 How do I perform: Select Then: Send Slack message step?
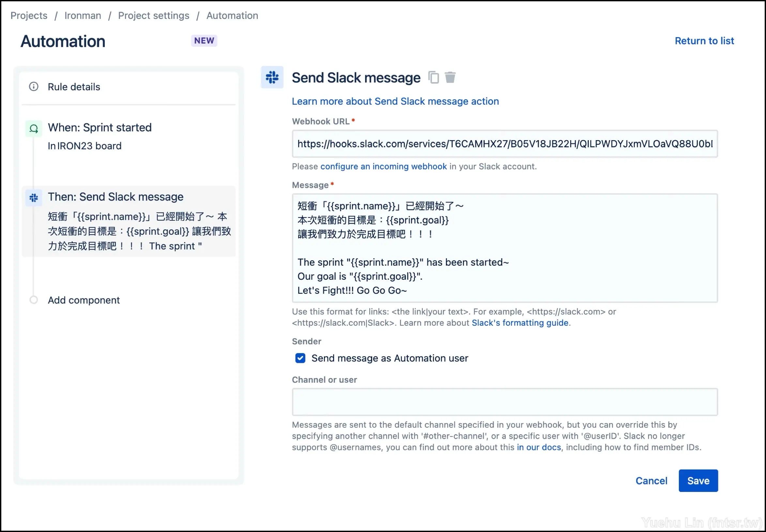(x=129, y=221)
